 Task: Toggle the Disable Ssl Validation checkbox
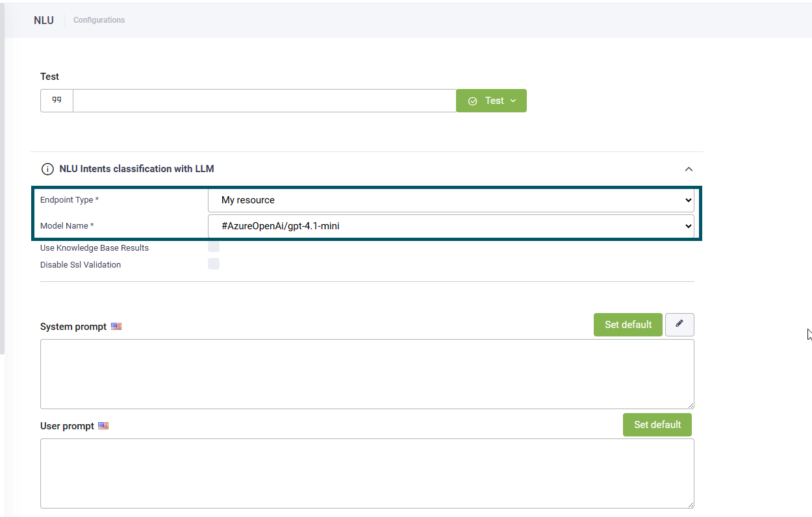(214, 264)
